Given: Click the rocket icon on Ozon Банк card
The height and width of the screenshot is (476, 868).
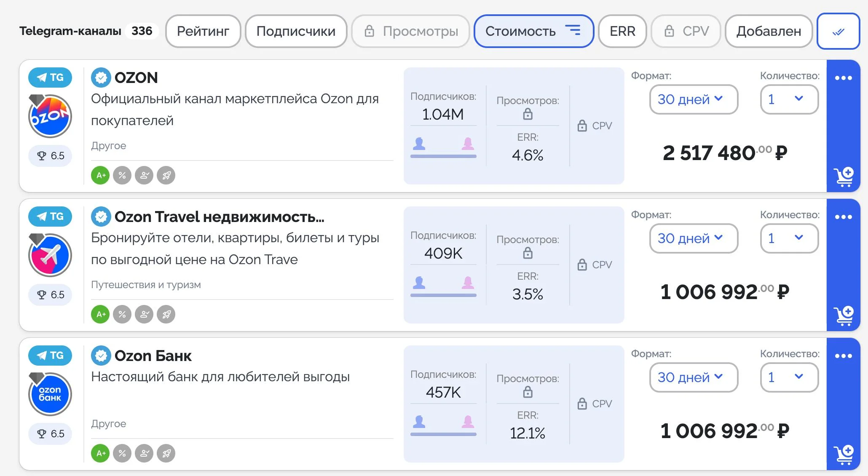Looking at the screenshot, I should tap(166, 453).
